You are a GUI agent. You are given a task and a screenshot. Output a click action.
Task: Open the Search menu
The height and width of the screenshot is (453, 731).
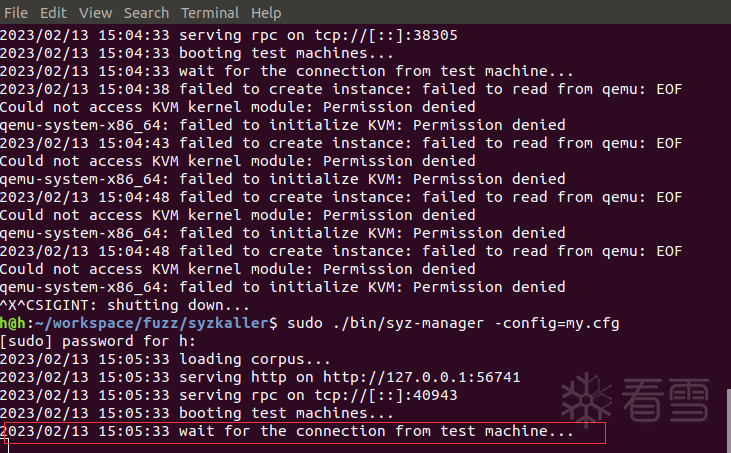146,13
